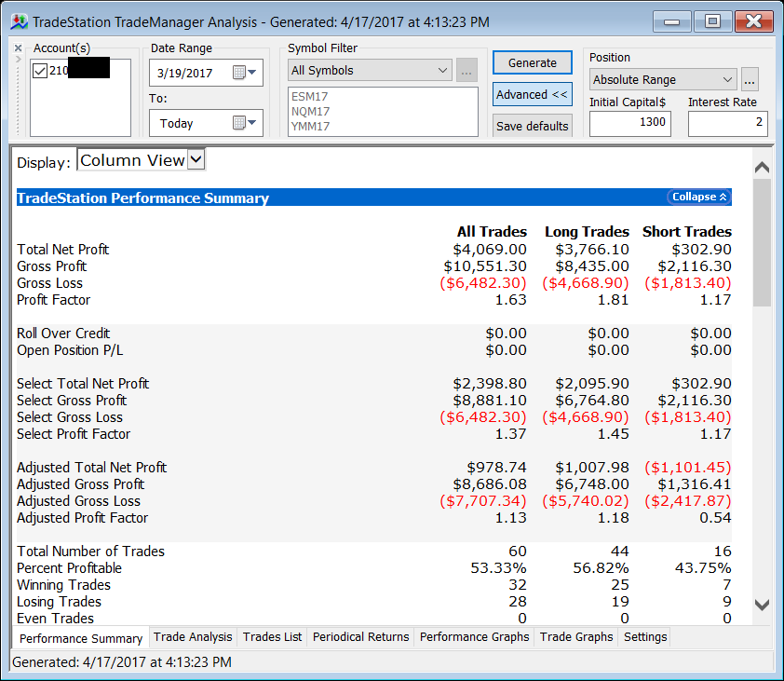
Task: Open the start date calendar picker
Action: (245, 73)
